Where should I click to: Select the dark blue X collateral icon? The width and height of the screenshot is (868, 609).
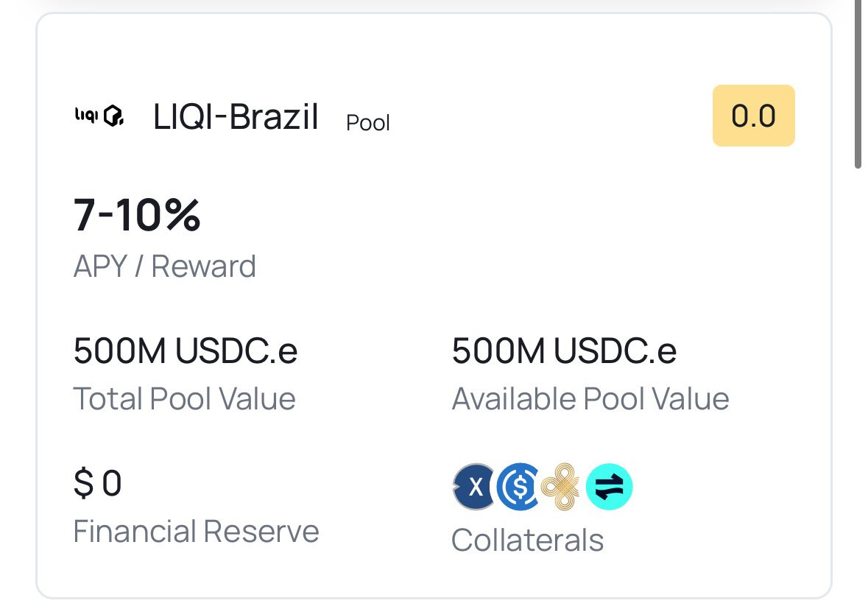click(x=474, y=487)
